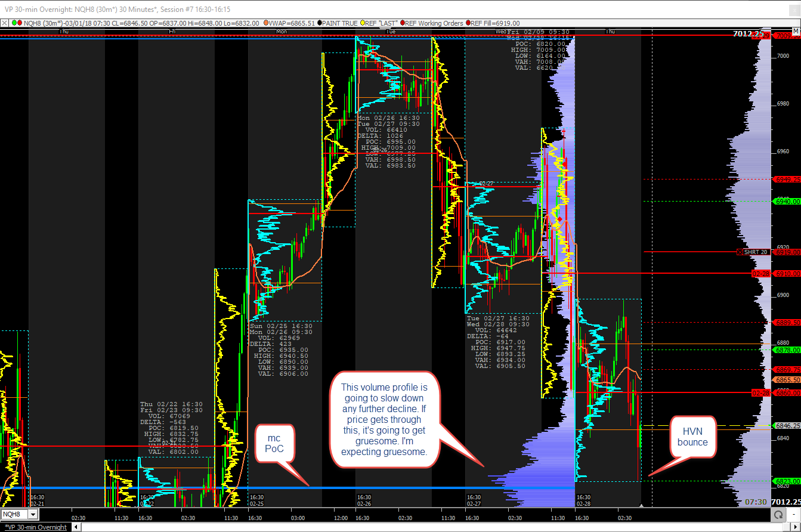This screenshot has height=532, width=801.
Task: Click the Fri day label at chart top
Action: coord(172,31)
